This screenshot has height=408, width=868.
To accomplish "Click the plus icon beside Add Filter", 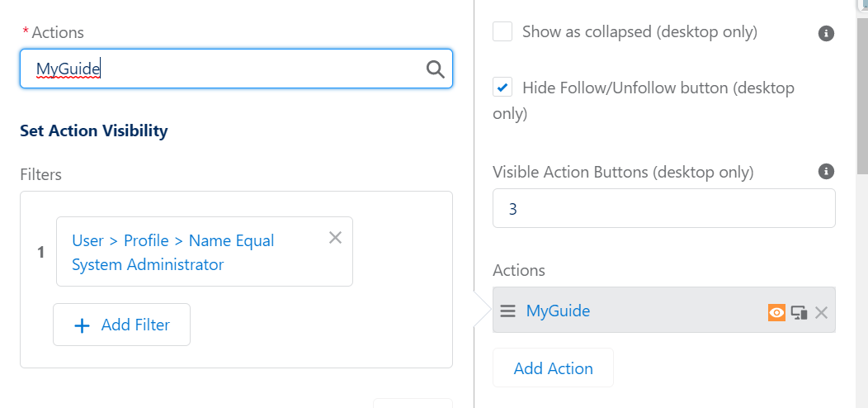I will point(82,325).
